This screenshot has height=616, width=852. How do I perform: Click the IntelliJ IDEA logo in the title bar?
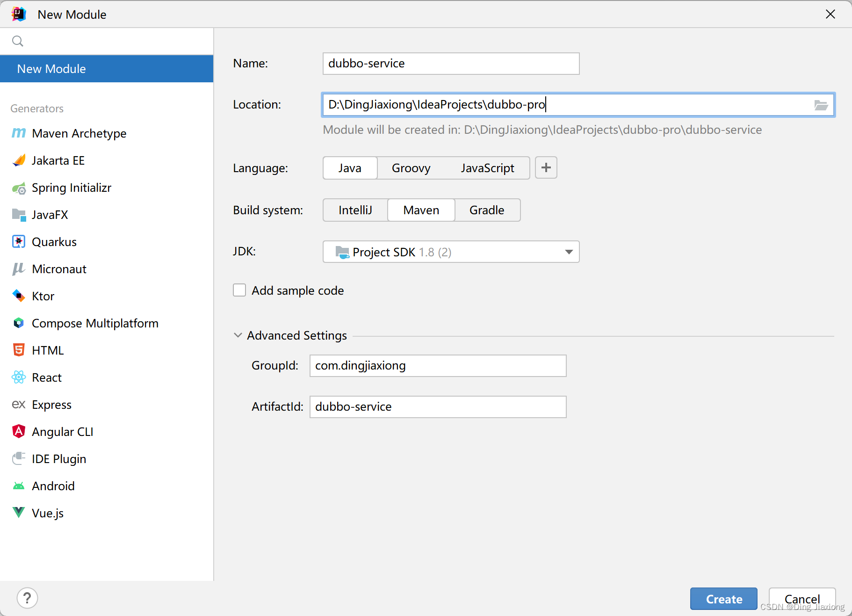tap(19, 14)
